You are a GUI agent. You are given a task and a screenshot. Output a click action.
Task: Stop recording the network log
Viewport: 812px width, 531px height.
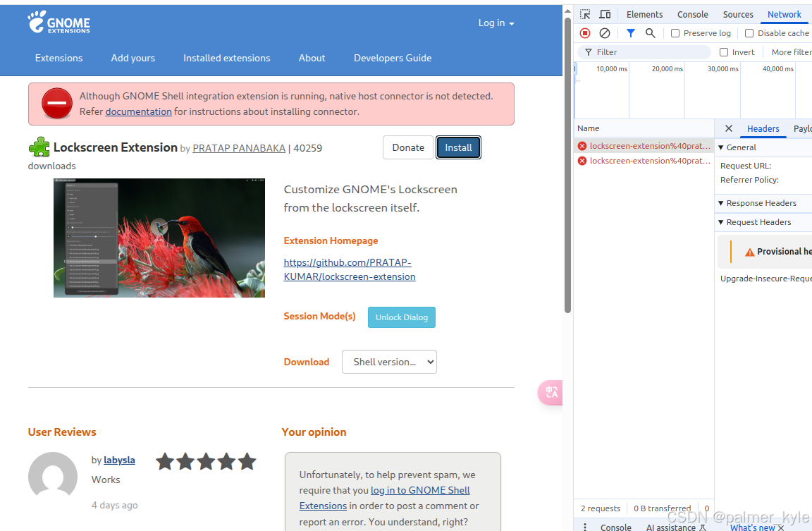click(585, 33)
